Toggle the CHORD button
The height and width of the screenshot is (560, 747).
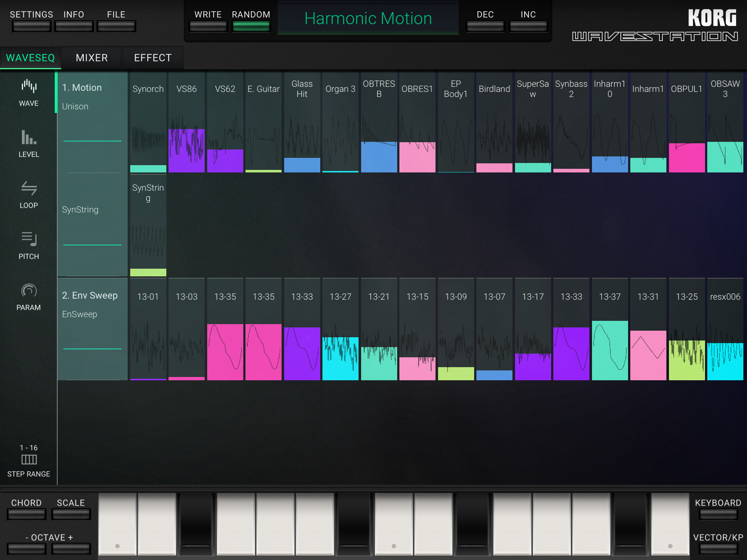coord(27,514)
